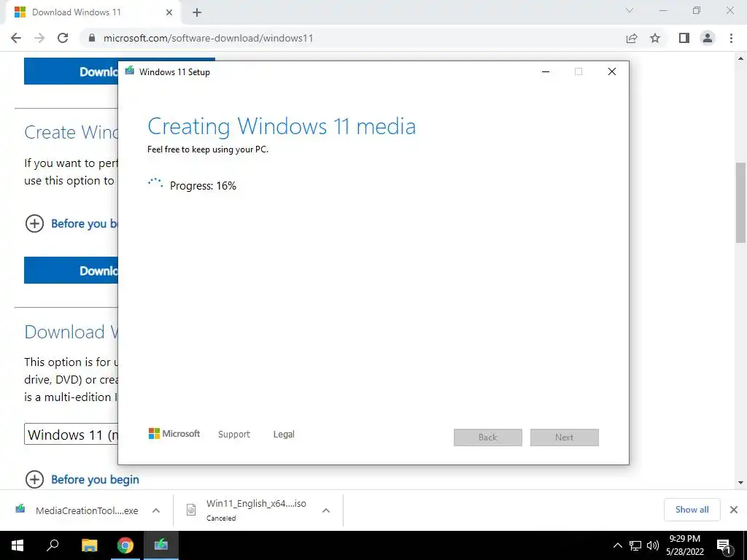Minimize the Windows 11 Setup dialog
This screenshot has height=560, width=747.
click(x=546, y=71)
